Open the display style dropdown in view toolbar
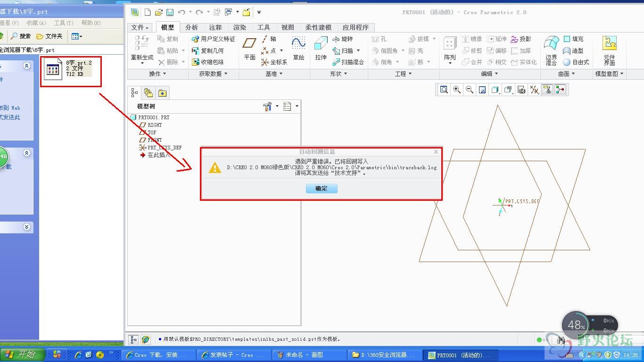Image resolution: width=644 pixels, height=362 pixels. click(x=495, y=90)
